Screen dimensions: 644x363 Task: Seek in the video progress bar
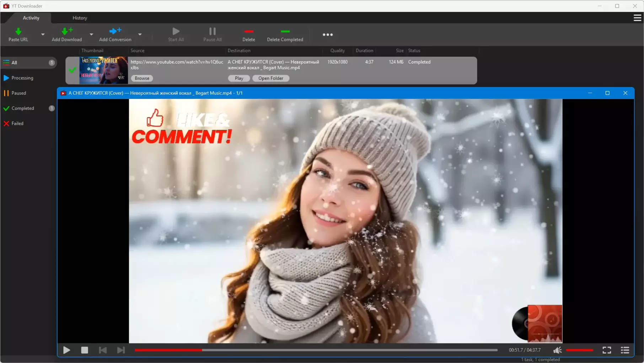(x=316, y=350)
